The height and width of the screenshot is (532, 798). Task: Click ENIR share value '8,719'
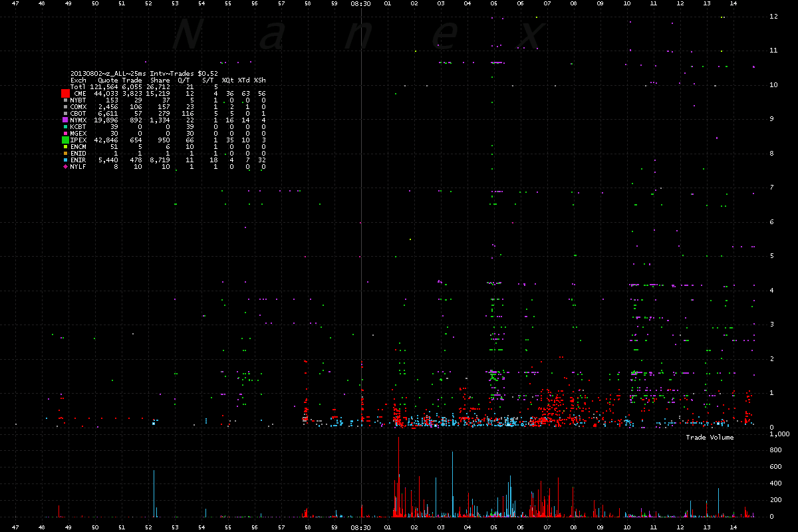click(160, 160)
